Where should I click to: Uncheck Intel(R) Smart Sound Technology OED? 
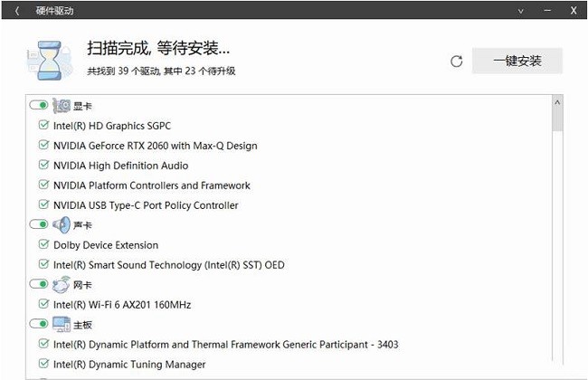44,264
